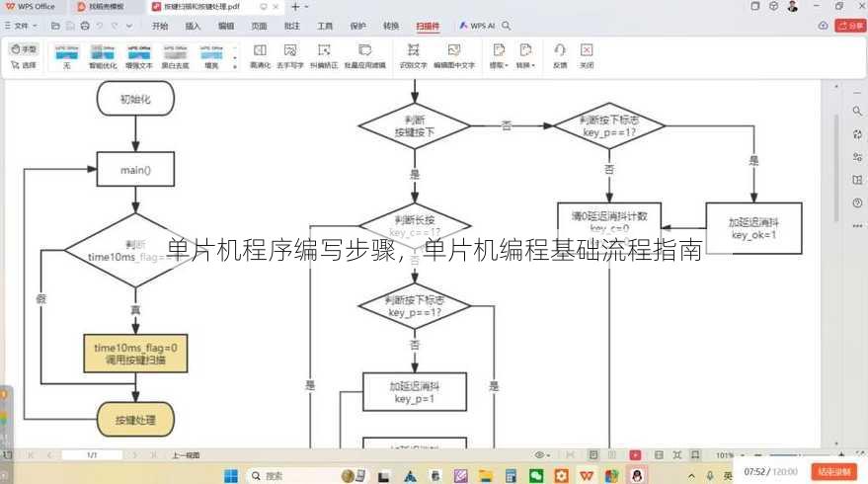This screenshot has height=484, width=868.
Task: Show hidden system tray icons
Action: pos(691,476)
